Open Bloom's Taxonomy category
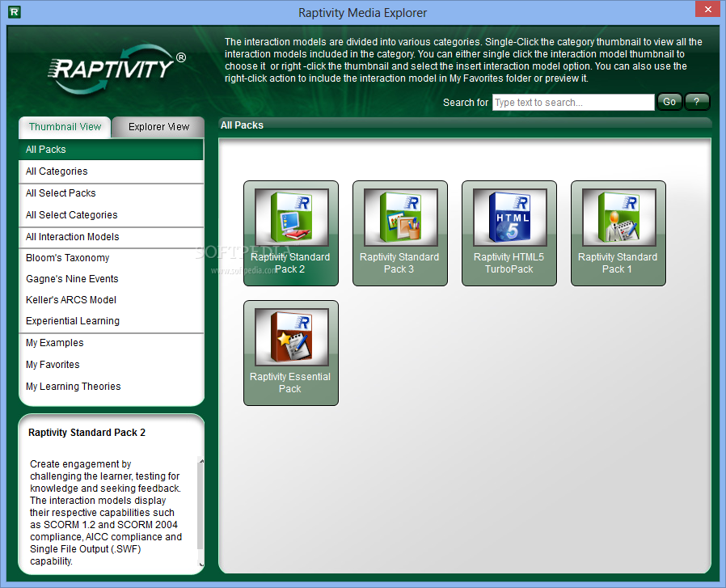Screen dimensions: 726x588 click(x=111, y=258)
